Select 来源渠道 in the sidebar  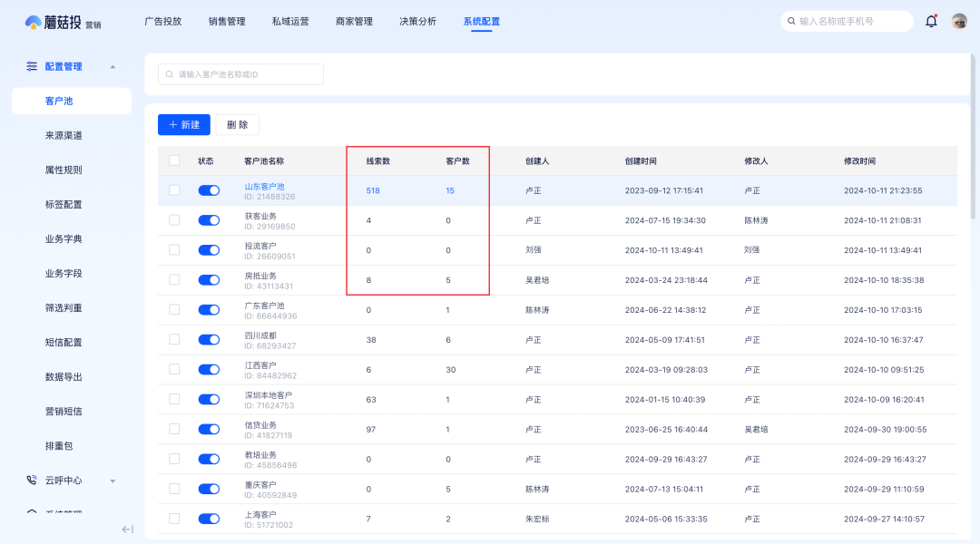[x=64, y=135]
